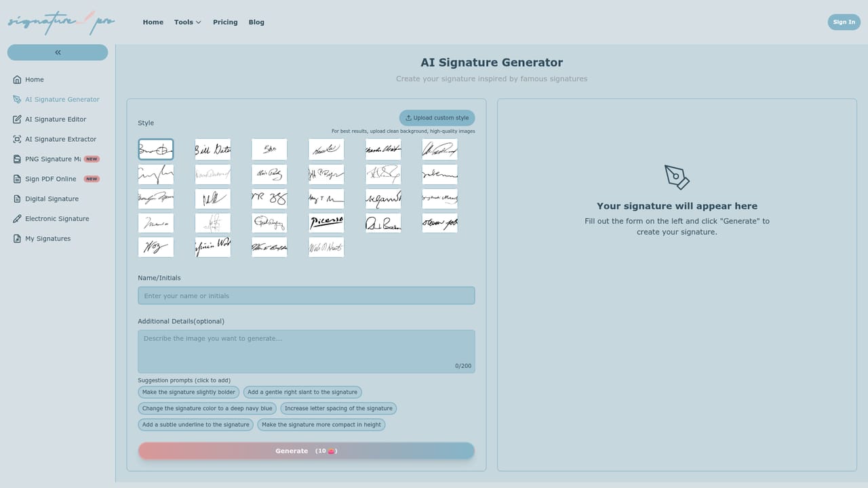Collapse the sidebar with the double-chevron button
The width and height of the screenshot is (868, 488).
click(58, 52)
